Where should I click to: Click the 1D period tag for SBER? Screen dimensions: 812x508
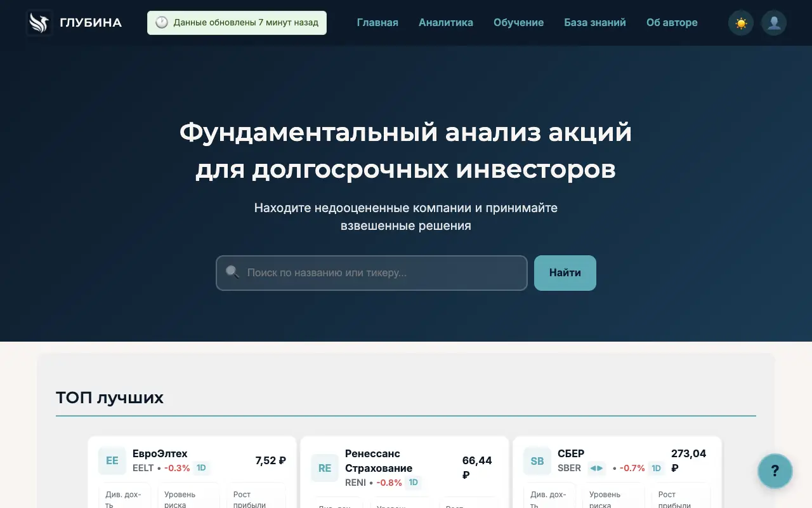[656, 468]
